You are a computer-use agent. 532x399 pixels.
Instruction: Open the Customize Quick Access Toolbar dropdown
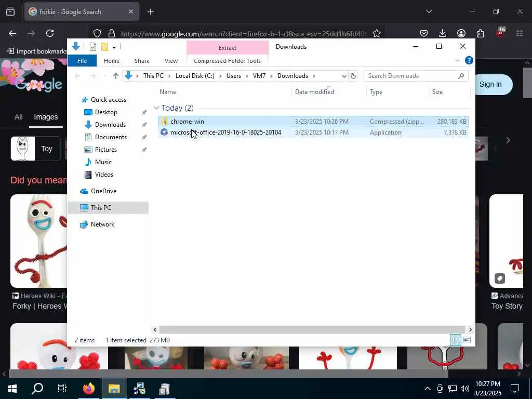(x=114, y=47)
